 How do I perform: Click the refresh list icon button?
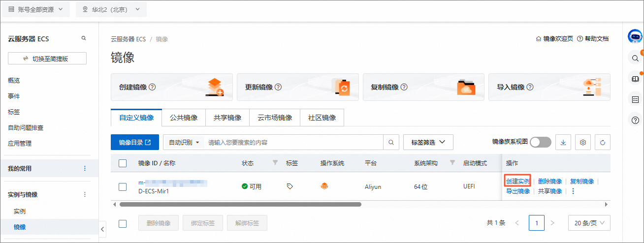point(603,142)
